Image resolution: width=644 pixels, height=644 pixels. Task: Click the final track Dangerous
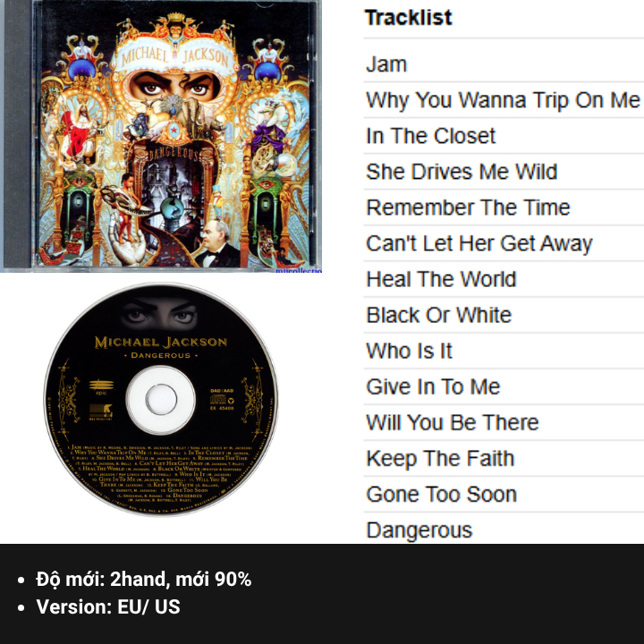pyautogui.click(x=419, y=530)
